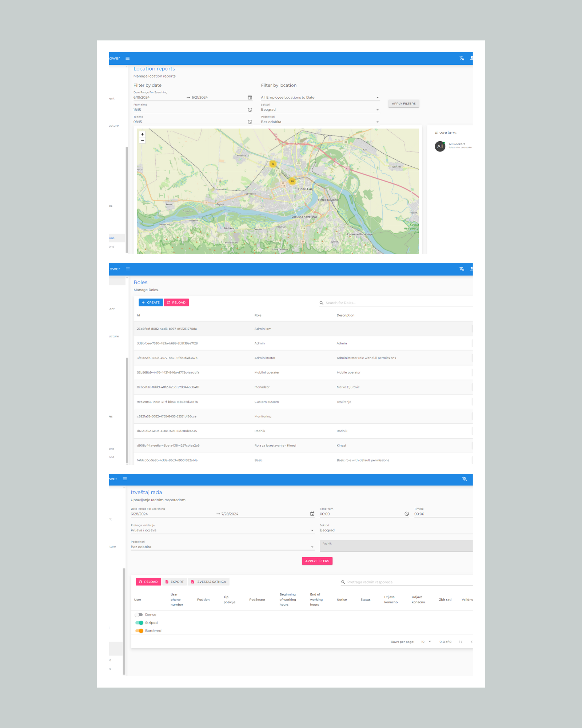Disable the Bordered toggle

tap(139, 631)
